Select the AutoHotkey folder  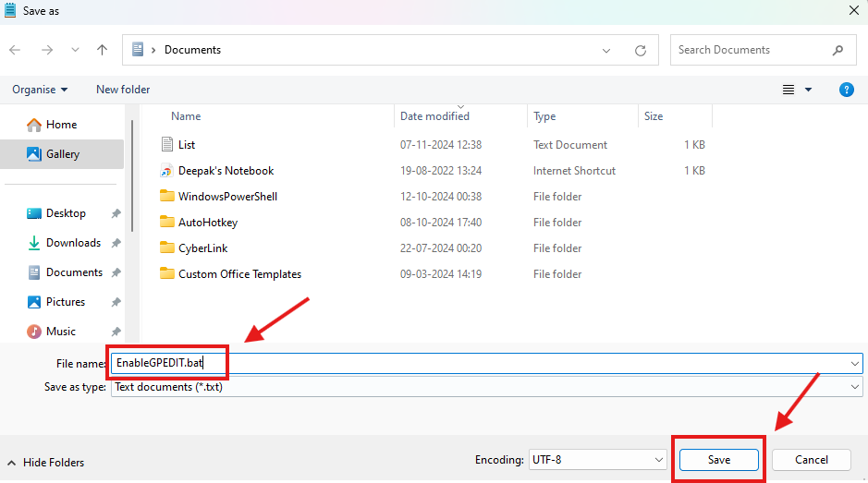208,223
